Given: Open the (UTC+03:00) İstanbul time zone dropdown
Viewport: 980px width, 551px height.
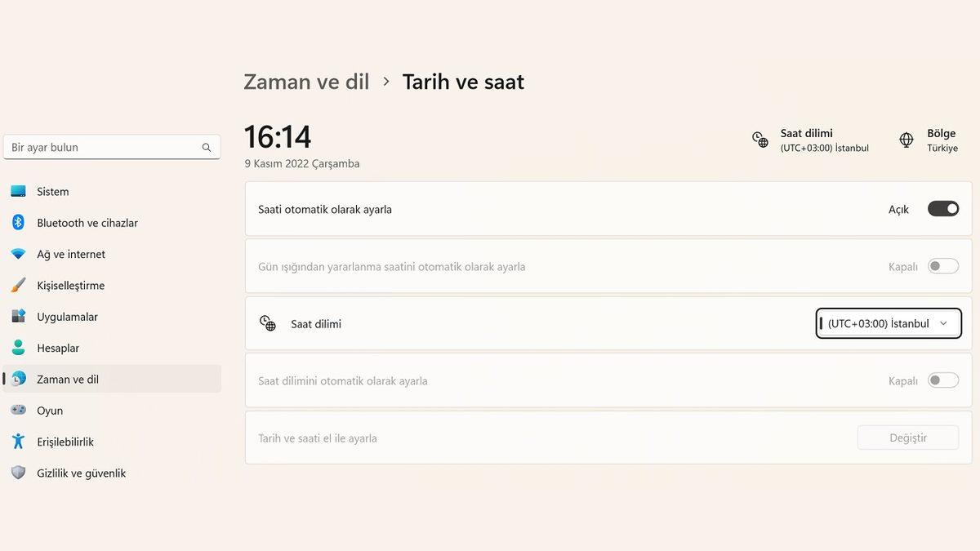Looking at the screenshot, I should tap(888, 323).
